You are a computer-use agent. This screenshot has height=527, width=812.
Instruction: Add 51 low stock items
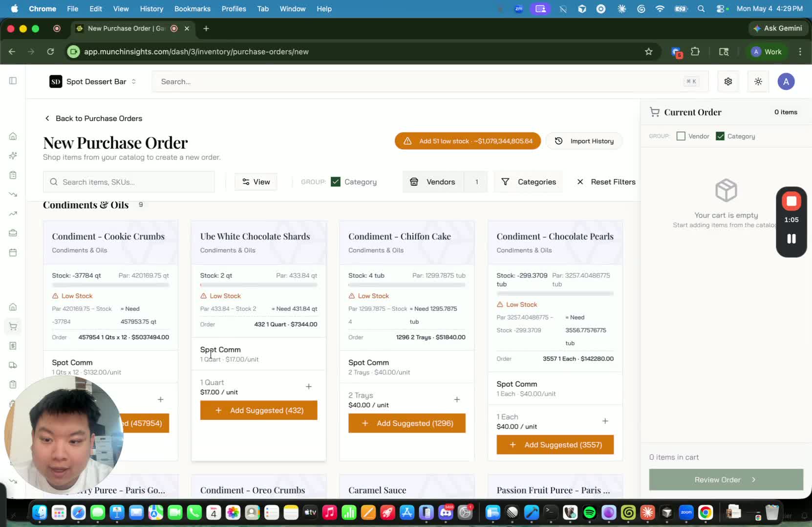click(468, 141)
